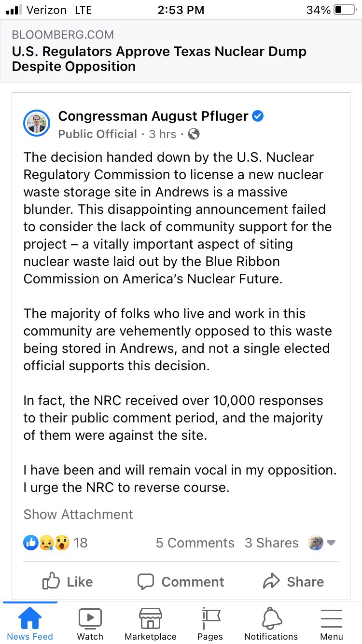Image resolution: width=362 pixels, height=644 pixels.
Task: View the post reaction emojis
Action: [x=47, y=543]
